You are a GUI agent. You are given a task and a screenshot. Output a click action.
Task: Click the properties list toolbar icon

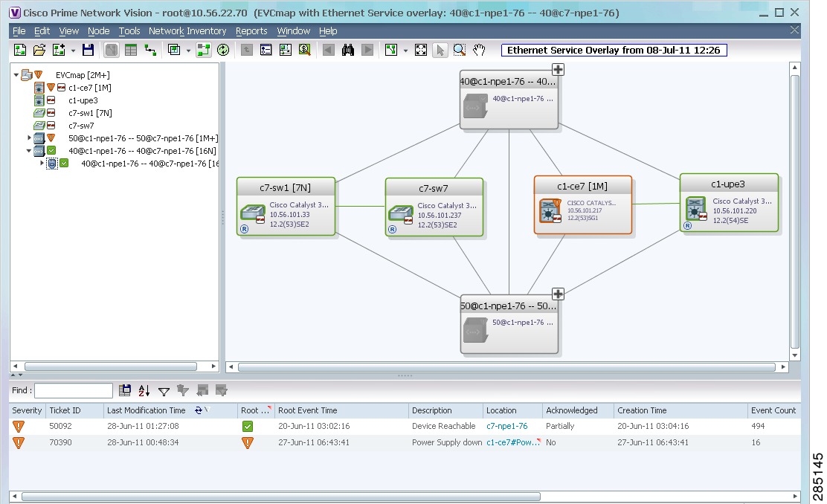point(266,50)
